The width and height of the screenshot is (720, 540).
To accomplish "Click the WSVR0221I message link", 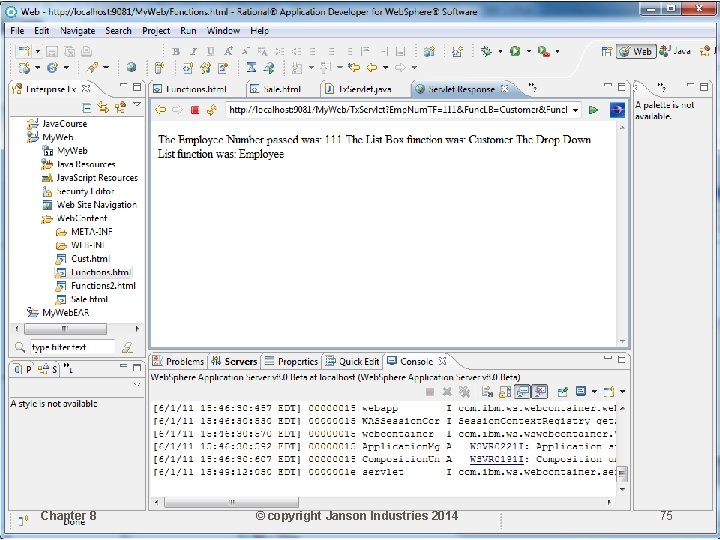I will [x=496, y=446].
